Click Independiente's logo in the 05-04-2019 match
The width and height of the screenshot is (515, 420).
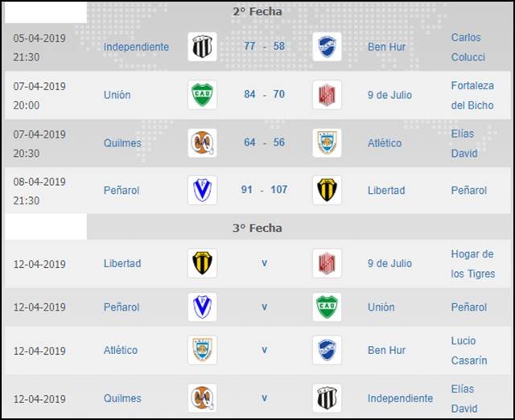[x=201, y=47]
